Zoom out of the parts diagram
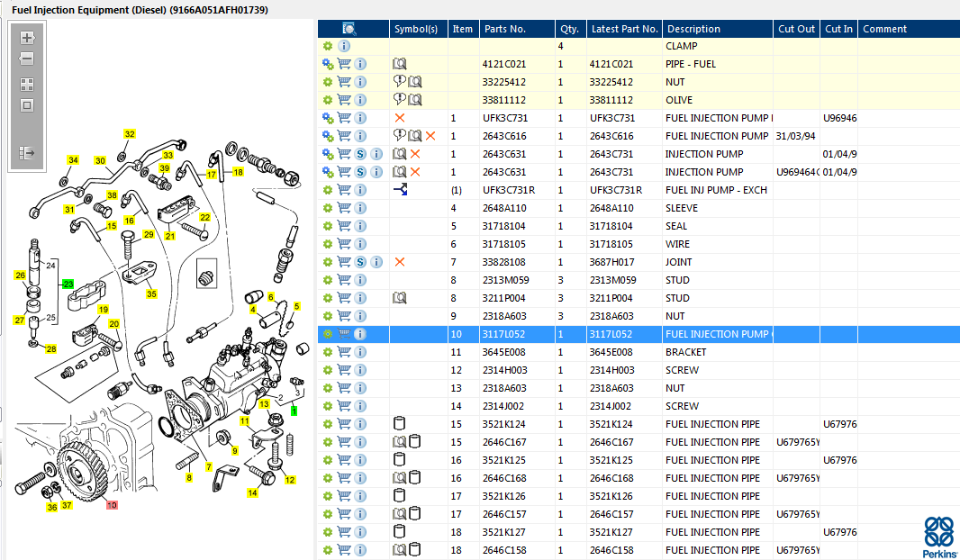 click(27, 59)
